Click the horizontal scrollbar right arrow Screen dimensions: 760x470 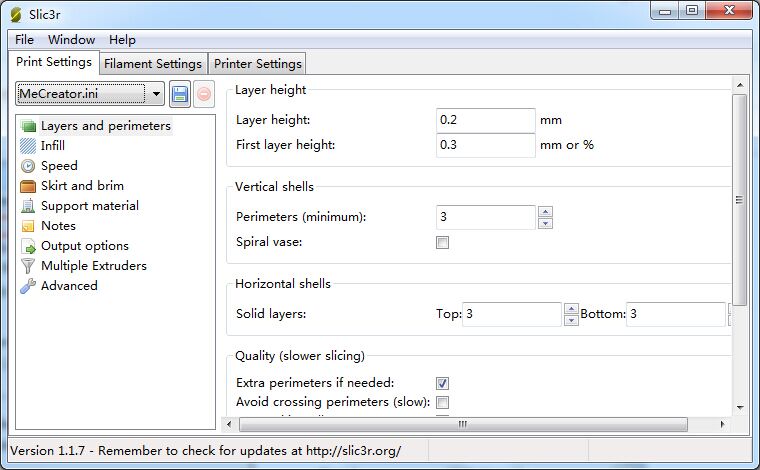(x=722, y=424)
